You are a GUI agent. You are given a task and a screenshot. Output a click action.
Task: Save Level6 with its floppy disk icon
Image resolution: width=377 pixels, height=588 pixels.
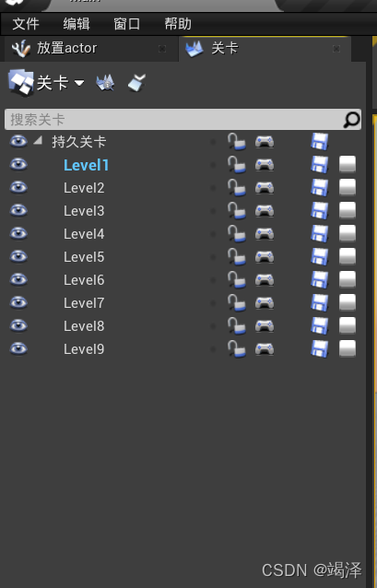click(x=320, y=280)
